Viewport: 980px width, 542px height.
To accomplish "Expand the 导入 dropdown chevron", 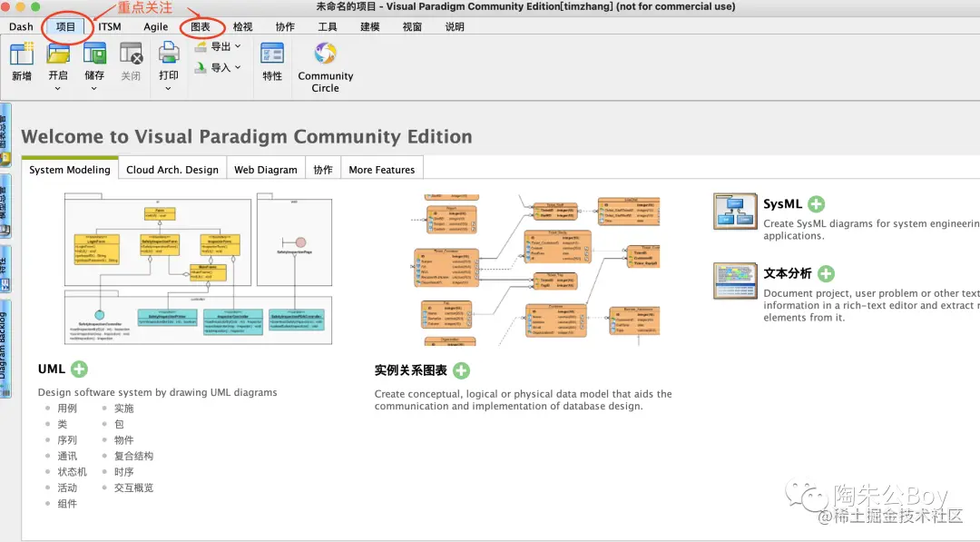I will click(x=238, y=67).
